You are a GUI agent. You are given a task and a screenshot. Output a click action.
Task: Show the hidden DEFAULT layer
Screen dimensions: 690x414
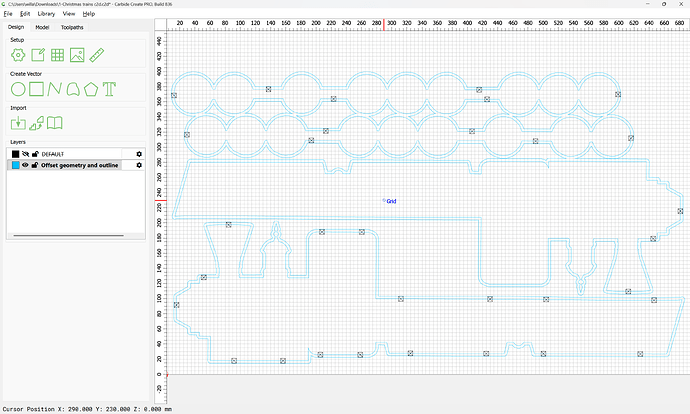(x=25, y=154)
